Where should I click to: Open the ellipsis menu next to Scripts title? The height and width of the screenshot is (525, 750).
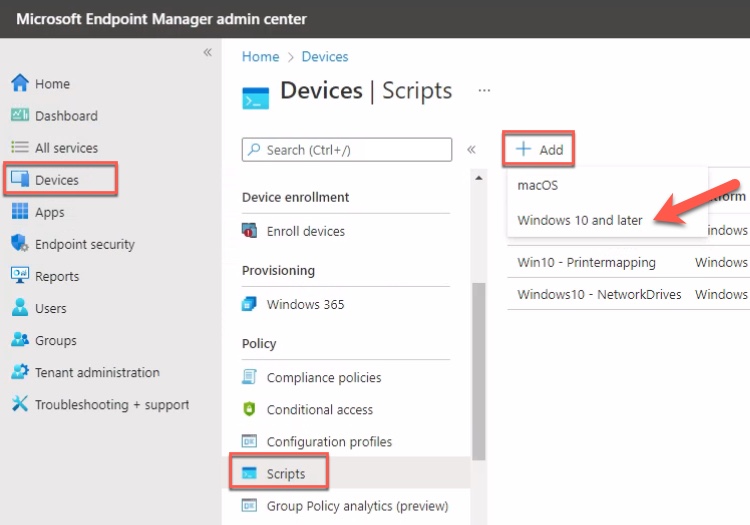484,90
